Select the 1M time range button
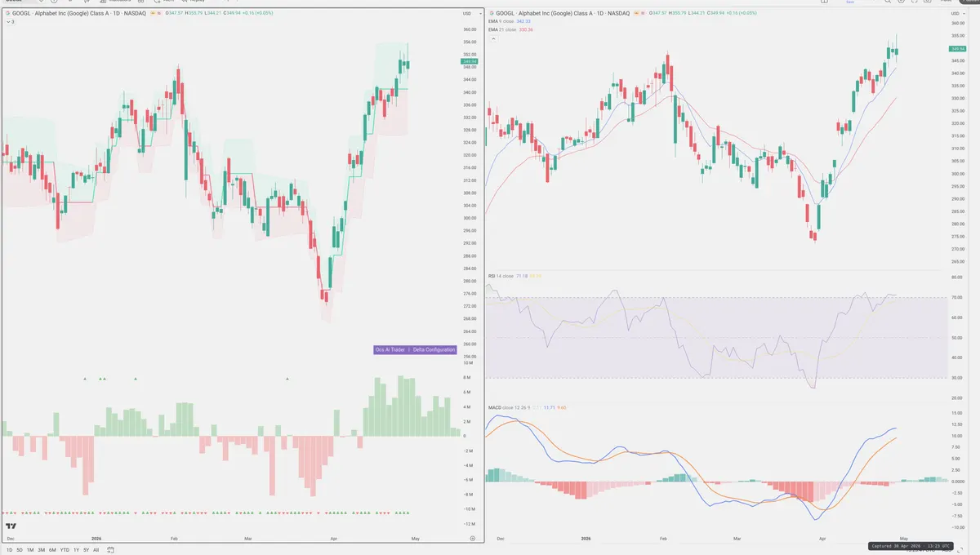980x555 pixels. click(30, 550)
